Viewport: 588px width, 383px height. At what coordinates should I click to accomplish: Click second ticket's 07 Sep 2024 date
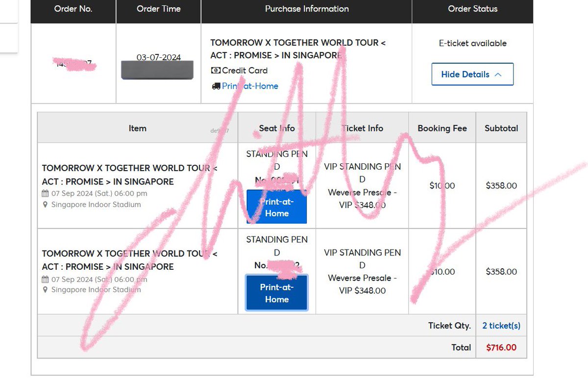(x=99, y=280)
